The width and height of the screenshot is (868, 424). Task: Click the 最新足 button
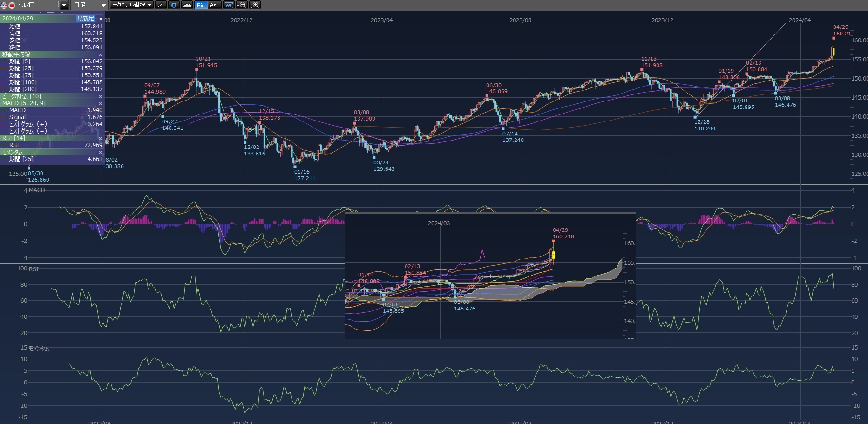(86, 18)
